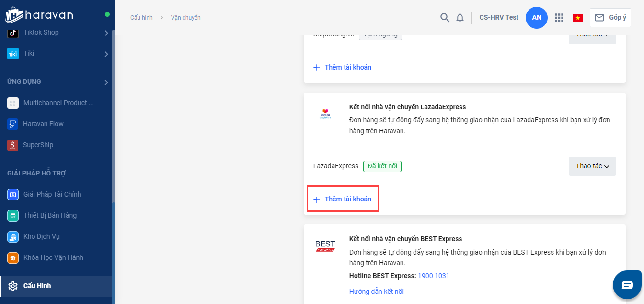This screenshot has height=304, width=644.
Task: Open the notifications bell
Action: pos(460,18)
